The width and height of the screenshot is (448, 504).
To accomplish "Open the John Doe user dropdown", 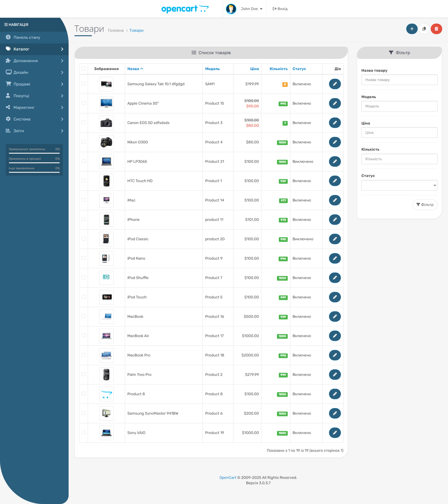I will click(252, 9).
